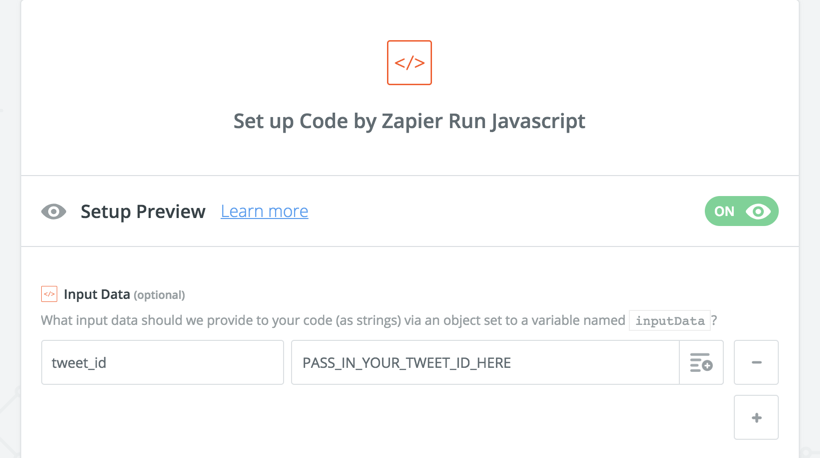
Task: Focus the PASS_IN_YOUR_TWEET_ID_HERE value field
Action: [485, 362]
